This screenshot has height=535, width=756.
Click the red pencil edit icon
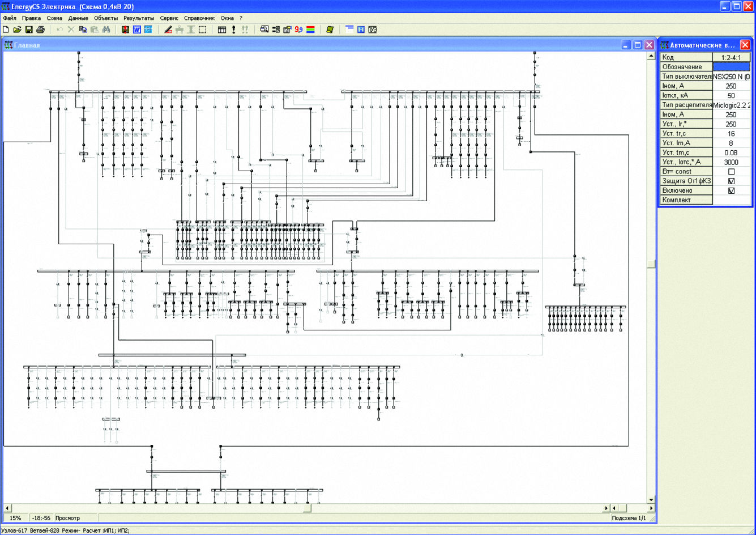coord(168,29)
